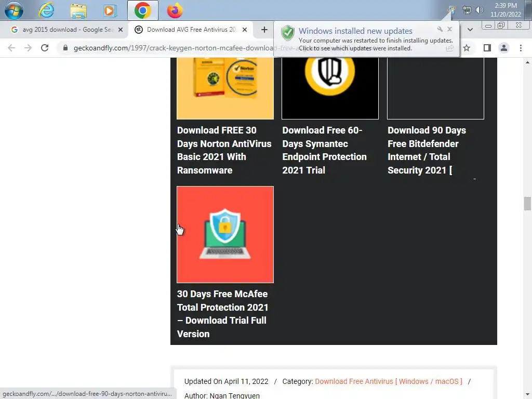
Task: Show the system clock and date
Action: [506, 10]
